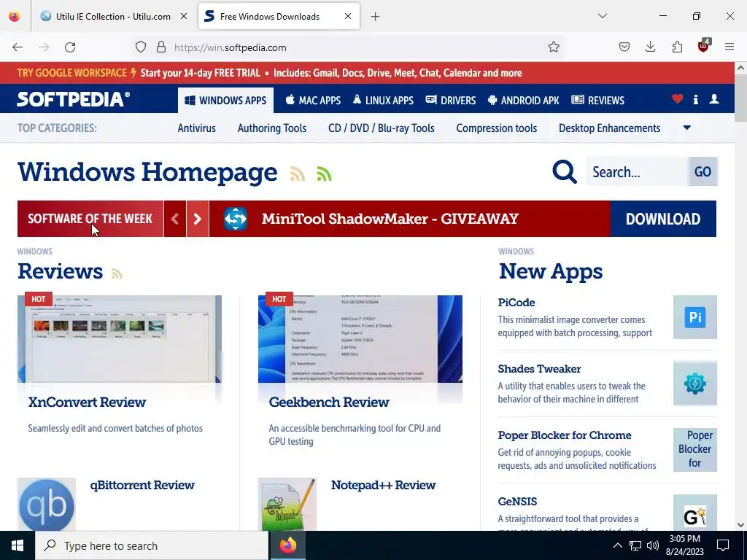The width and height of the screenshot is (747, 560).
Task: Click the browser Forward arrow
Action: coord(44,47)
